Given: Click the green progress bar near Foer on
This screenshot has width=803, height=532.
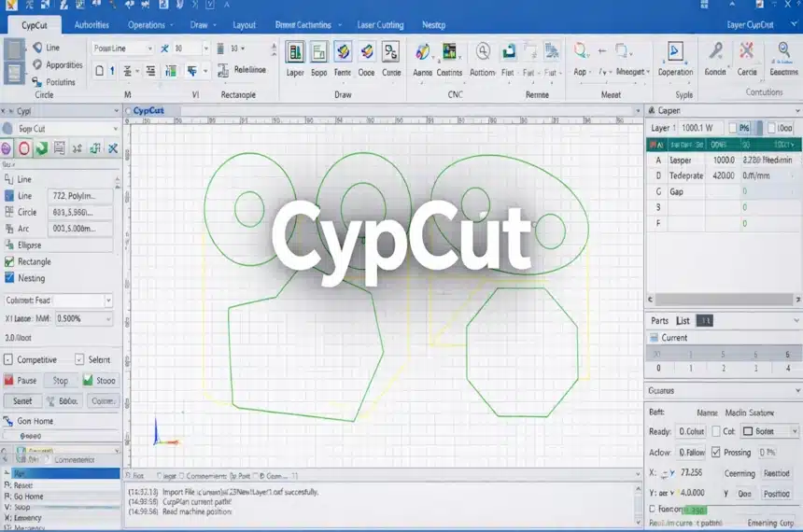Looking at the screenshot, I should coord(695,510).
